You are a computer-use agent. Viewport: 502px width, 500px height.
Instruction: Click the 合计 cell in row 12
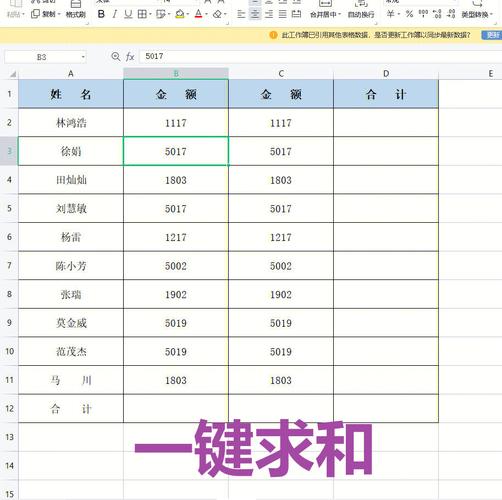[71, 408]
